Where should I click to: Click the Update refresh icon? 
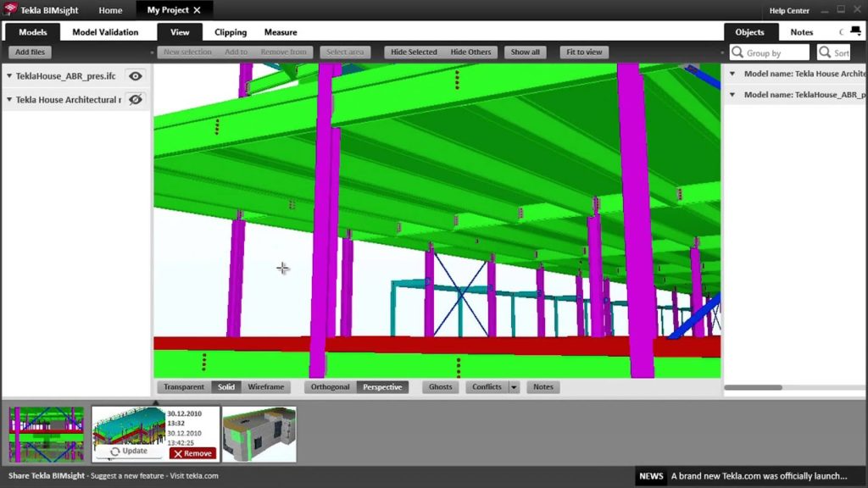tap(114, 452)
